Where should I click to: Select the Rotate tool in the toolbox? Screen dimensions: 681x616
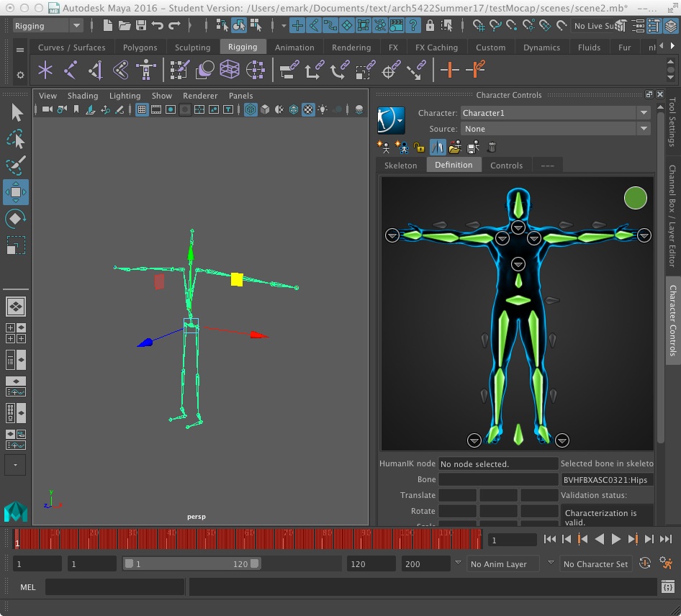click(x=16, y=219)
